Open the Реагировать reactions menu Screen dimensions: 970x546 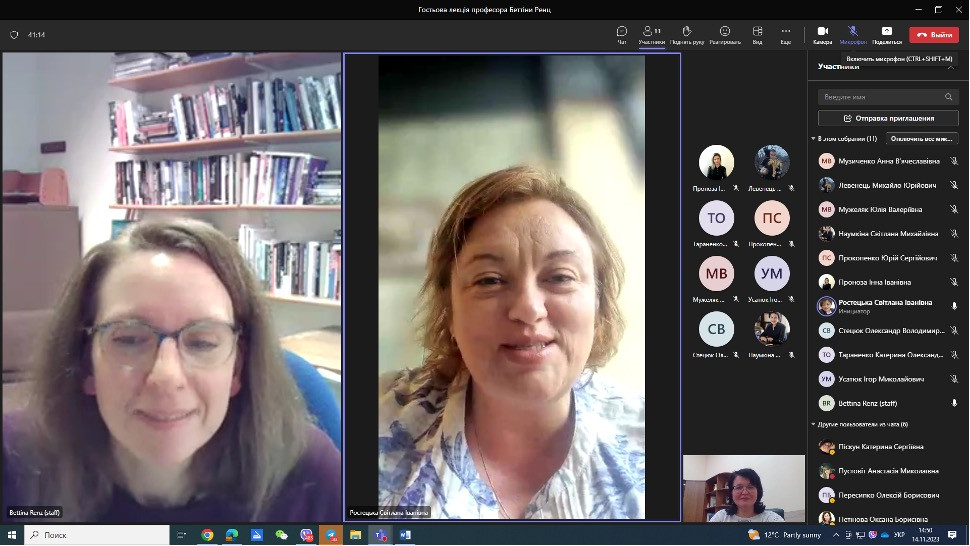pos(725,35)
